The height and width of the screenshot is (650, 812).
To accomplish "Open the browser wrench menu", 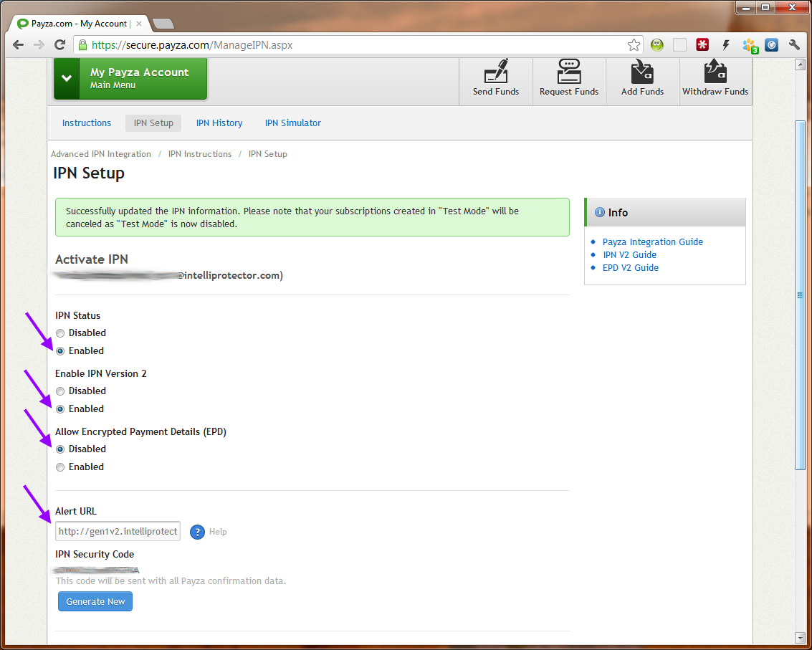I will coord(794,45).
